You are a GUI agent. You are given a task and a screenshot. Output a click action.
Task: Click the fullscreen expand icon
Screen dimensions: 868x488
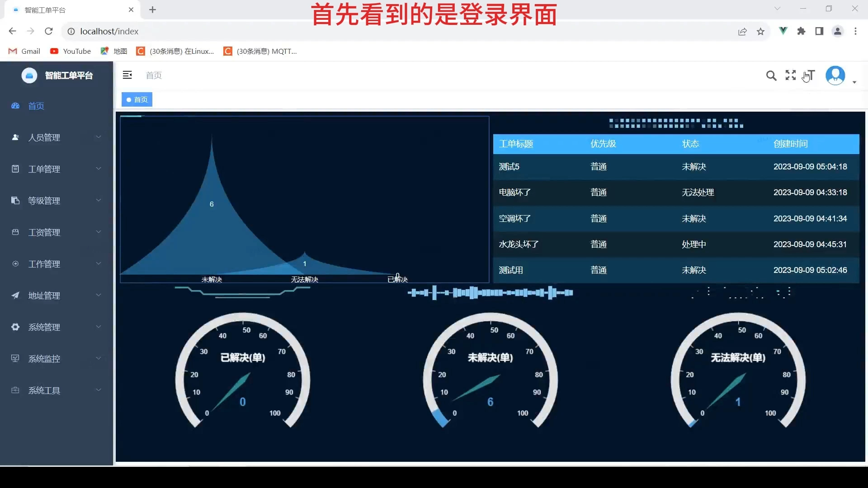click(x=791, y=75)
